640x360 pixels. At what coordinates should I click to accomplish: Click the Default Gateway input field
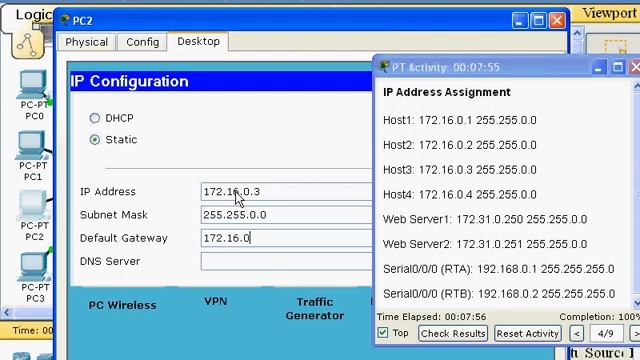point(287,238)
